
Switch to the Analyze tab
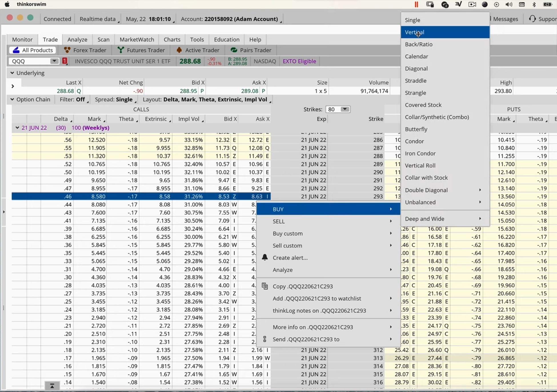(77, 39)
